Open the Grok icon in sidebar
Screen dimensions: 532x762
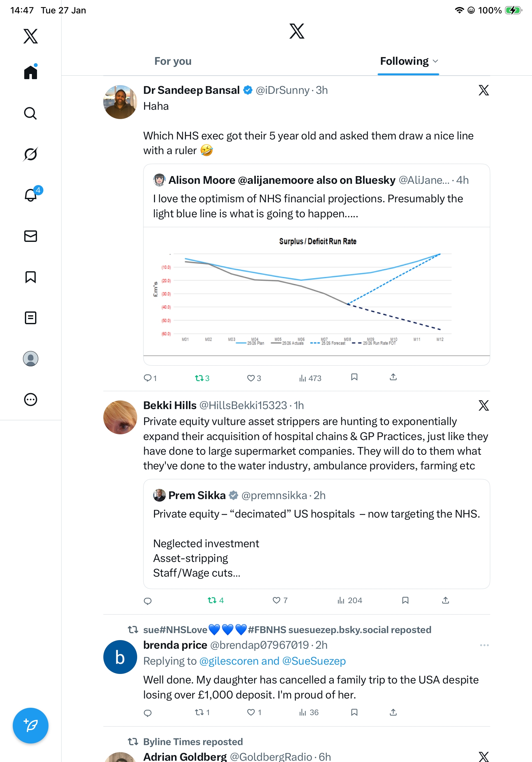pos(30,154)
